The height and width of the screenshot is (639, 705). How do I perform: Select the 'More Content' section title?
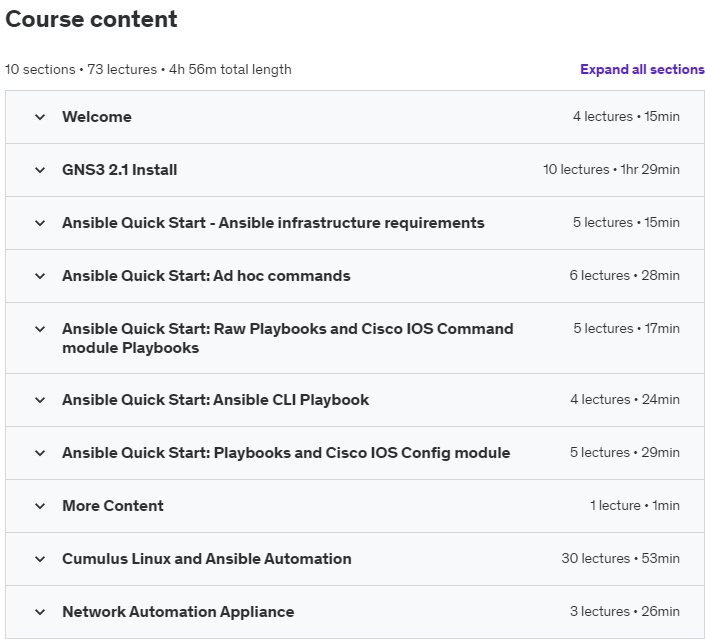(x=113, y=505)
